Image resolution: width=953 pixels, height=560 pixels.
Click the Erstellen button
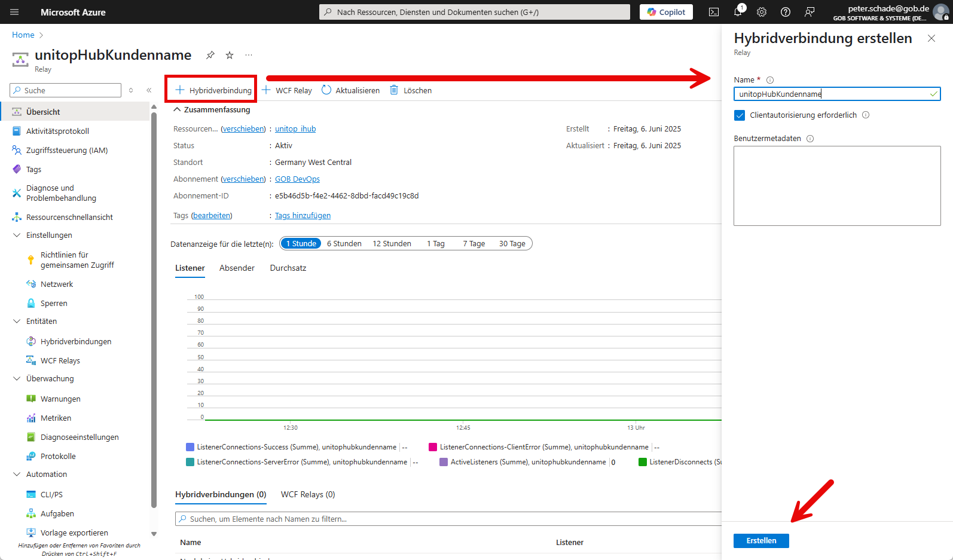point(761,541)
